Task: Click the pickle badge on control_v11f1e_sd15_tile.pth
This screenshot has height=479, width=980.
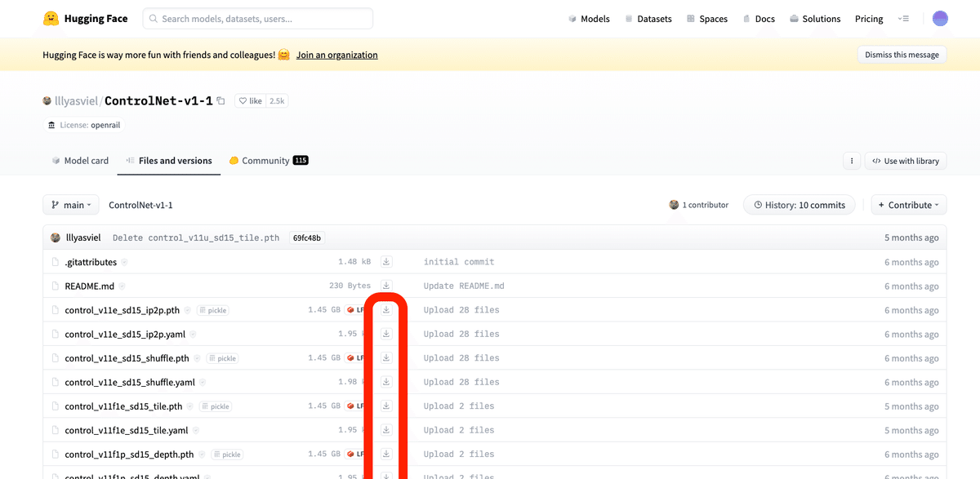Action: pos(216,406)
